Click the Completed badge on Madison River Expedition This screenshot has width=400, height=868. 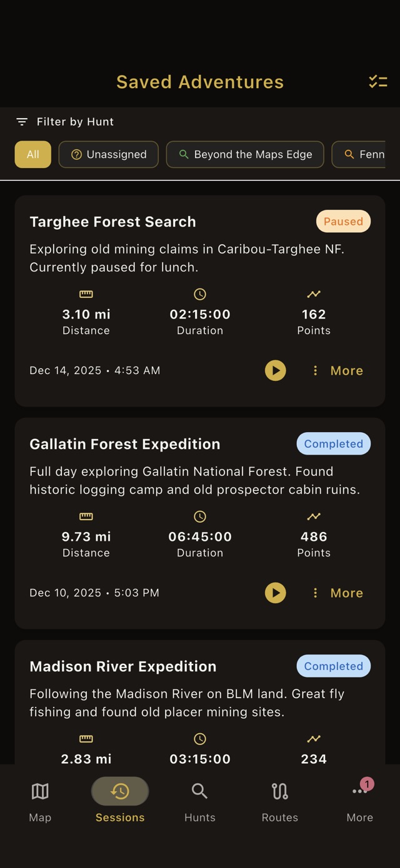click(x=333, y=666)
